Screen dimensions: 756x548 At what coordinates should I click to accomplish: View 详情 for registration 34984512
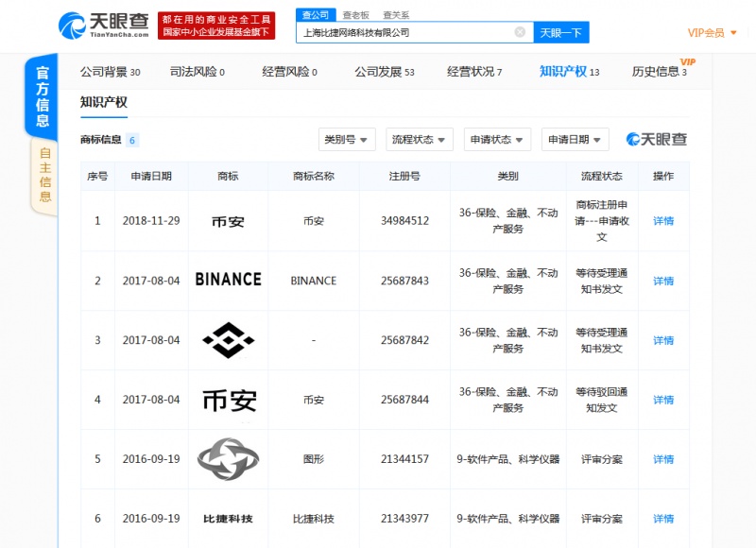pos(663,221)
